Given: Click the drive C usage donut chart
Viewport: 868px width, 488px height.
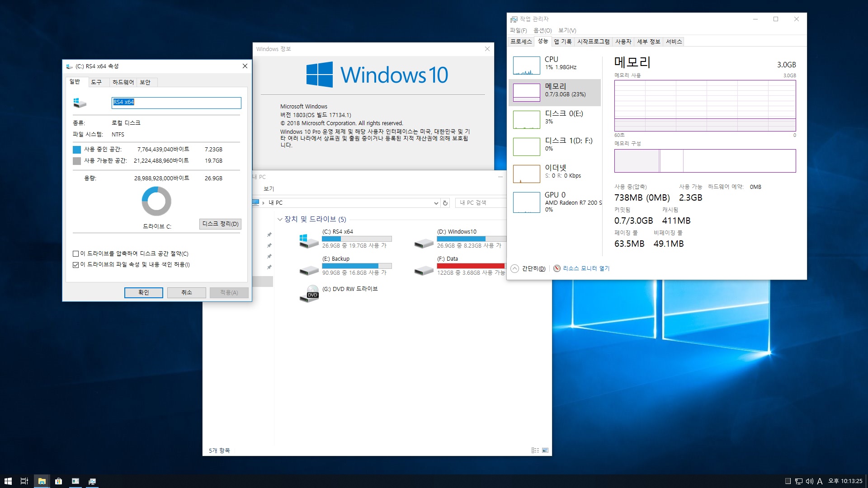Looking at the screenshot, I should (x=156, y=201).
